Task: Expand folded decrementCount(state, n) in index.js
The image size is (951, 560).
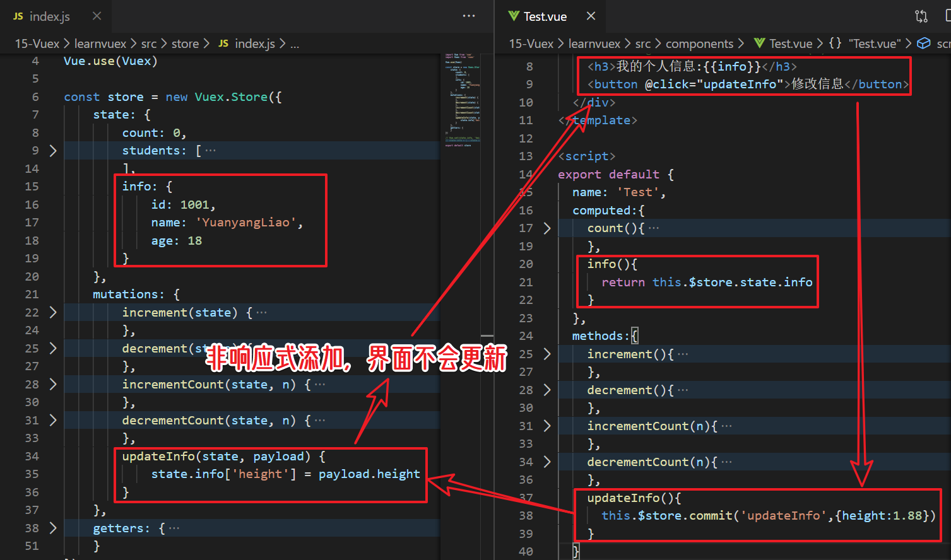Action: tap(53, 421)
